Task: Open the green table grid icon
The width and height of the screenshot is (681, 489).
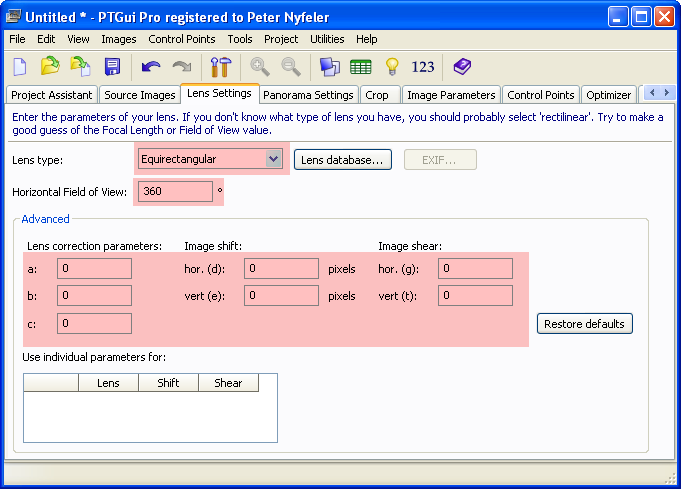Action: pos(361,67)
